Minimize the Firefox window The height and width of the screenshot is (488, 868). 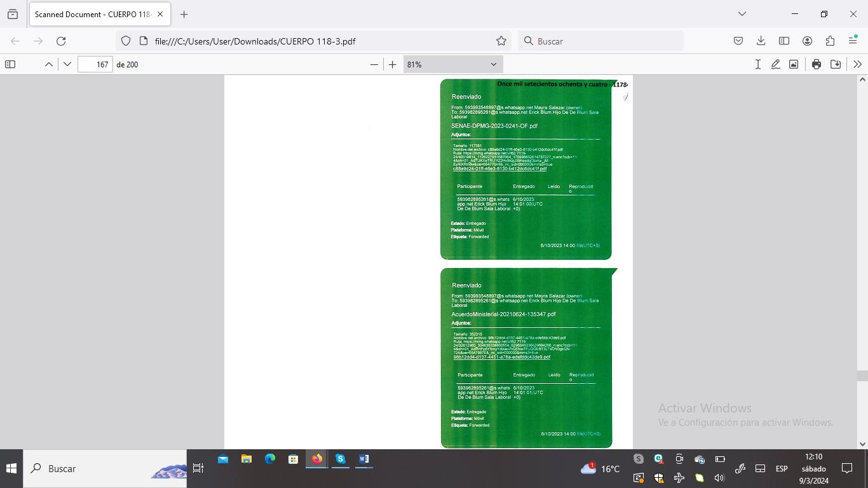coord(794,14)
